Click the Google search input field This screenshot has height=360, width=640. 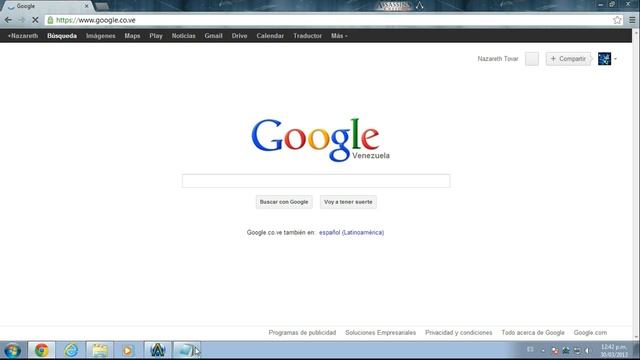[316, 181]
